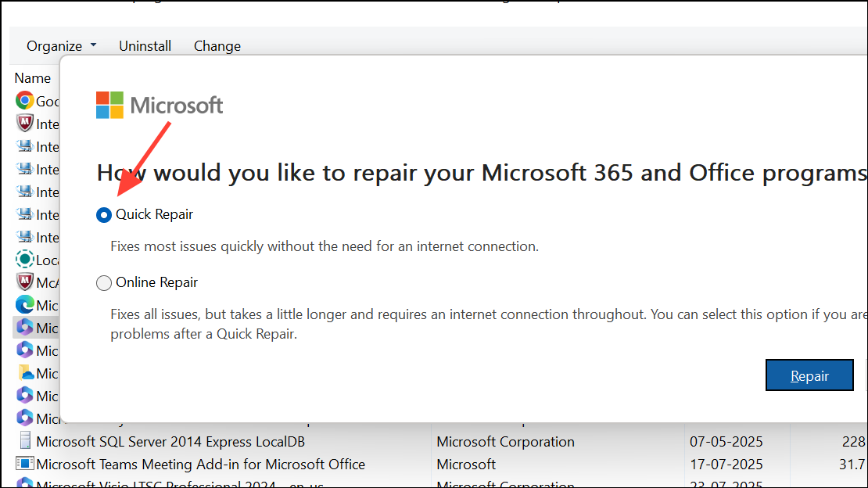The width and height of the screenshot is (868, 488).
Task: Click the highlighted Microsoft 365 icon
Action: tap(25, 328)
